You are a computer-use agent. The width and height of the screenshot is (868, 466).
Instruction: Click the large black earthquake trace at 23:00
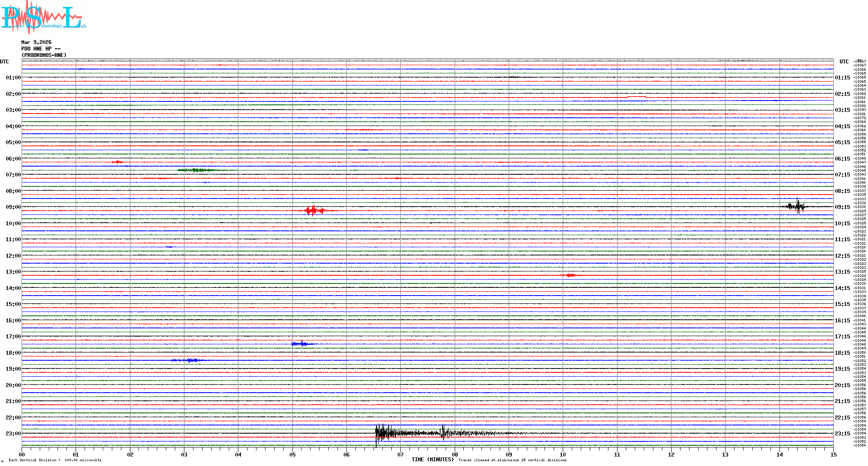point(389,433)
